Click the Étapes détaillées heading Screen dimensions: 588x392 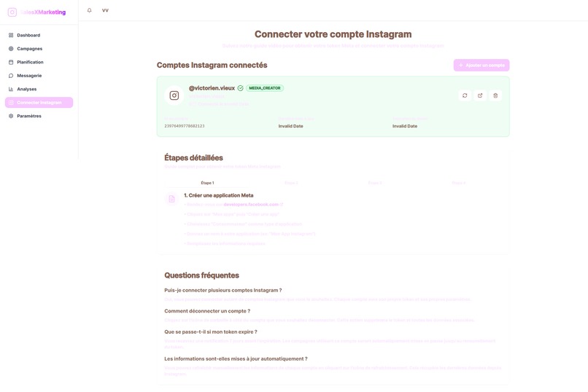[193, 157]
